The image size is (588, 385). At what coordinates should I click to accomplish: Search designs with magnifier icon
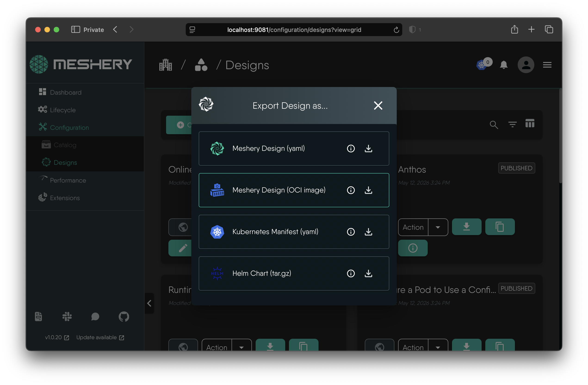[x=494, y=124]
